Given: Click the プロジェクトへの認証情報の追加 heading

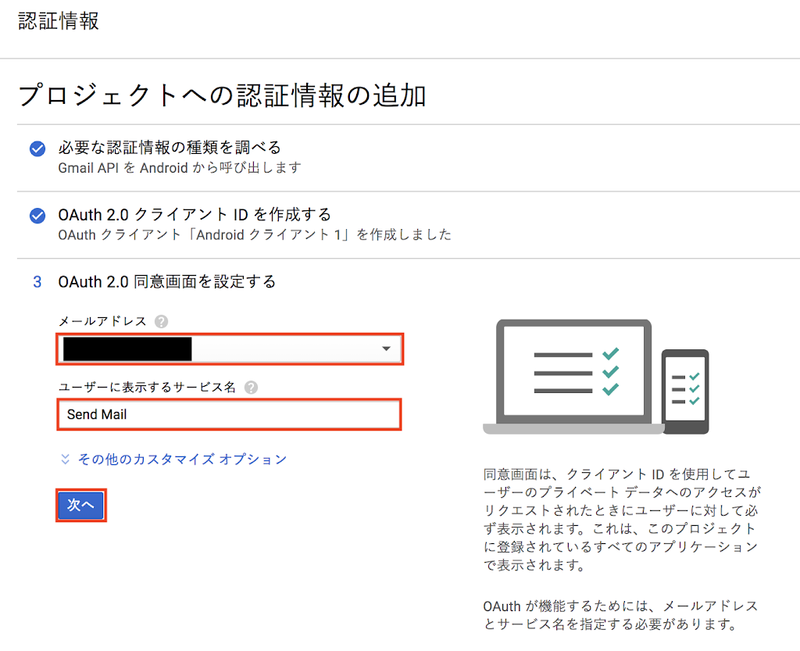Looking at the screenshot, I should pyautogui.click(x=223, y=96).
